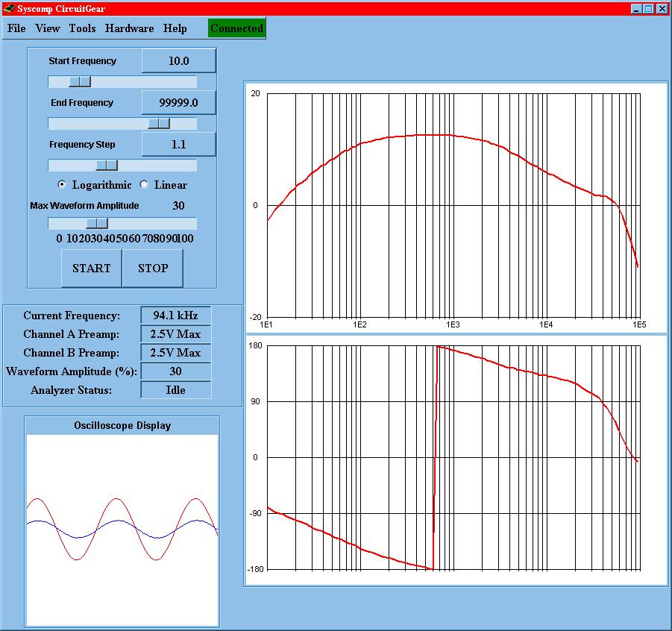The width and height of the screenshot is (672, 631).
Task: Open the File menu
Action: click(x=16, y=28)
